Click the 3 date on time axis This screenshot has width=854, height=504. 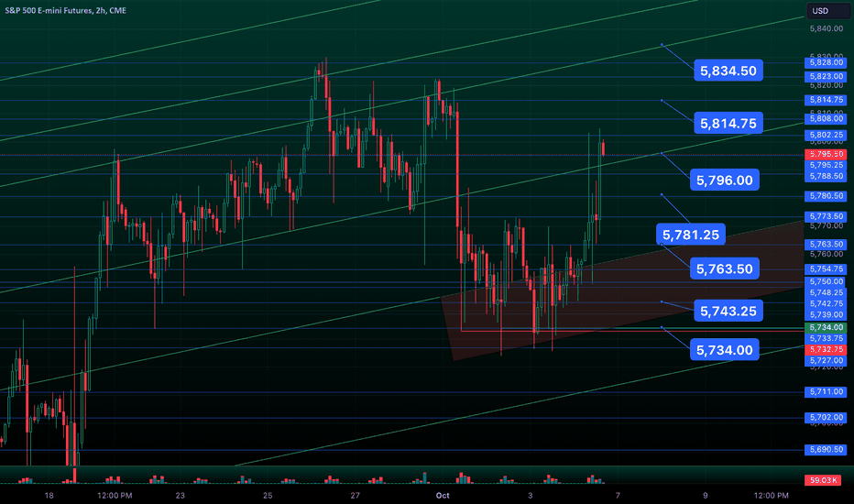click(530, 496)
